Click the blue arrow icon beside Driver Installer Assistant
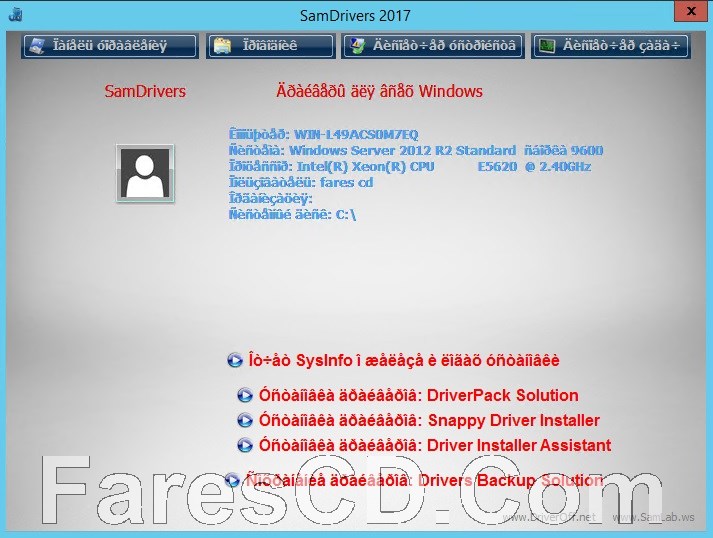The image size is (713, 538). pos(245,445)
